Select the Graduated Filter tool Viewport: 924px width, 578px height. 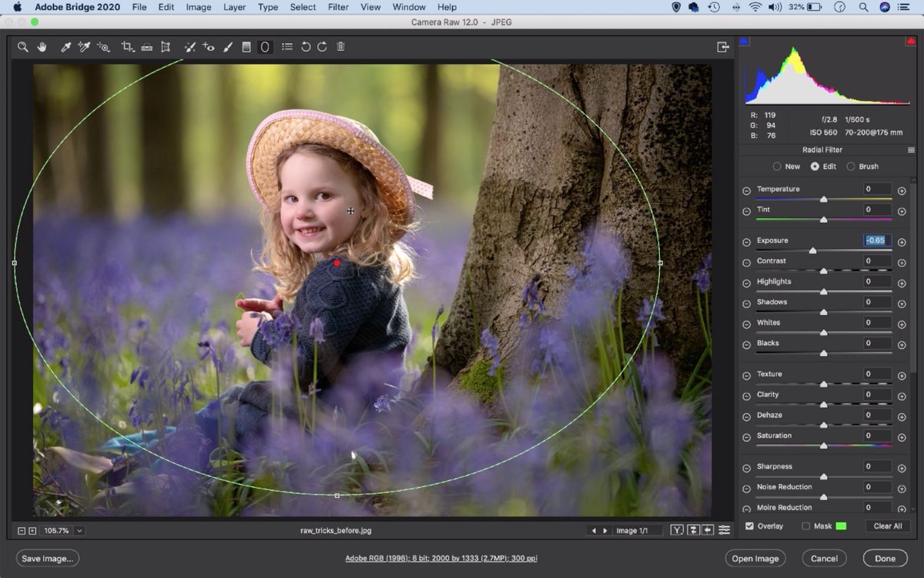tap(246, 46)
